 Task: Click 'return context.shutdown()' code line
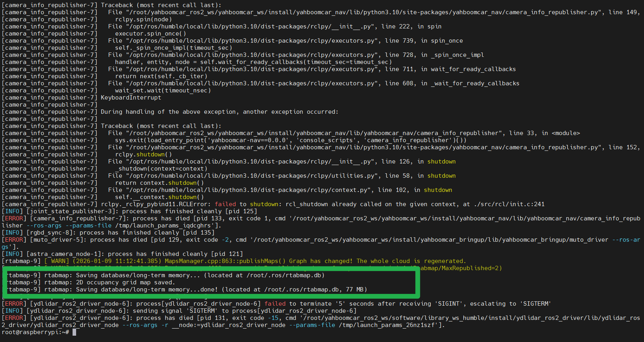pos(159,183)
